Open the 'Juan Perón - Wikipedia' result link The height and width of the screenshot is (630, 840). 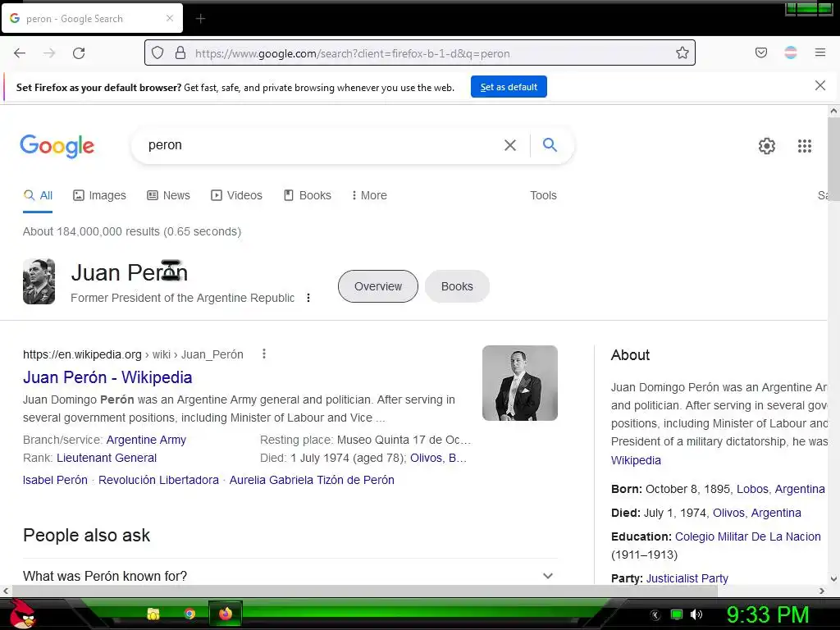click(107, 377)
